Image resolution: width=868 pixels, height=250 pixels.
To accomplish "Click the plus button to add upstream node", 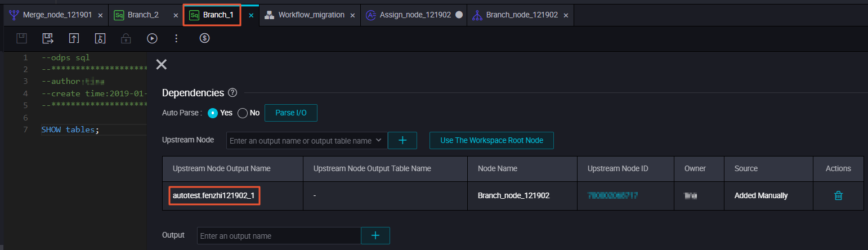I will click(x=402, y=140).
